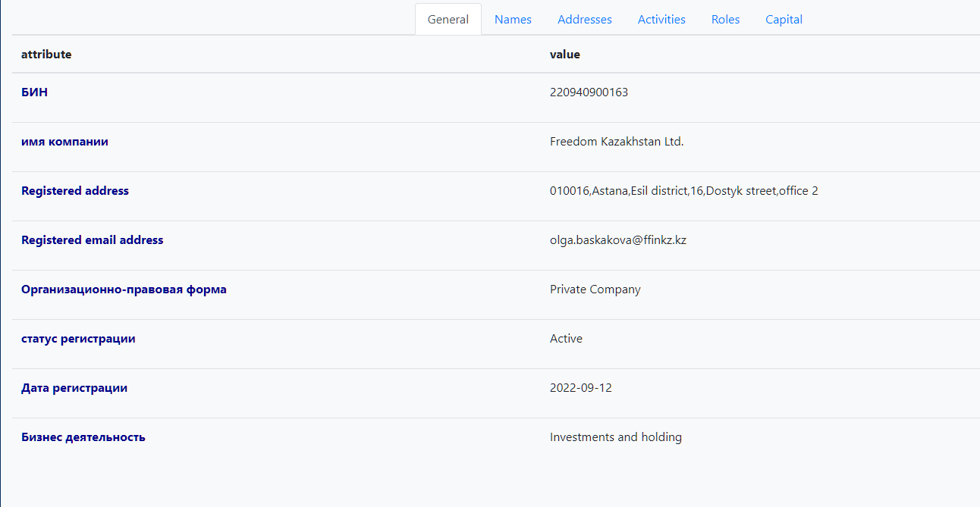
Task: Click the 'Бизнес деятельность' attribute label
Action: pos(83,437)
